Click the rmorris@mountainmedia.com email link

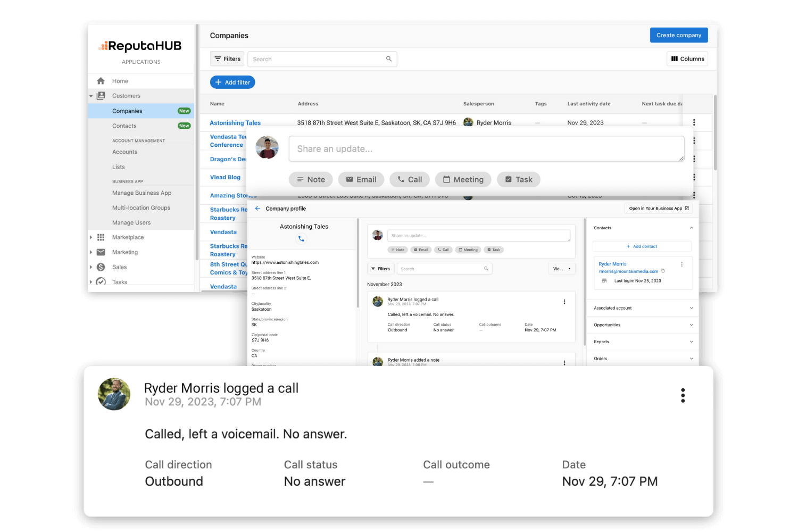628,271
